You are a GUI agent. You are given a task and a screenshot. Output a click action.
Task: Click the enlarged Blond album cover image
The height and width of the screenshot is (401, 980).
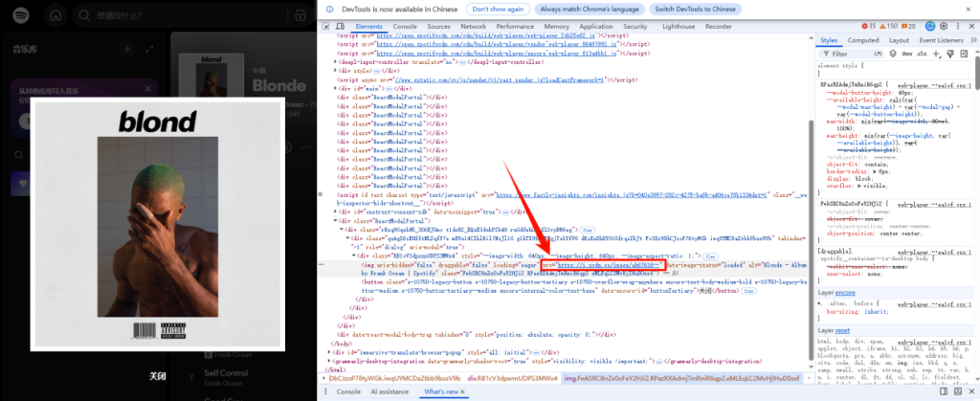click(158, 224)
